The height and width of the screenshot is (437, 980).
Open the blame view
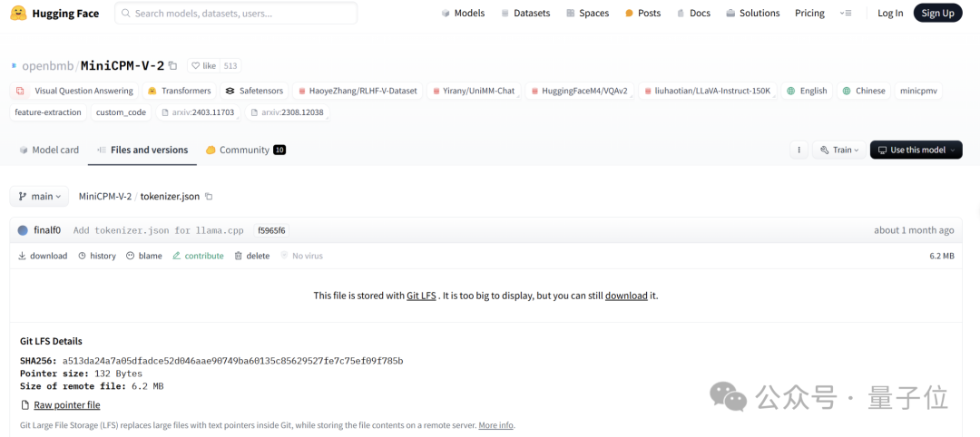point(143,256)
